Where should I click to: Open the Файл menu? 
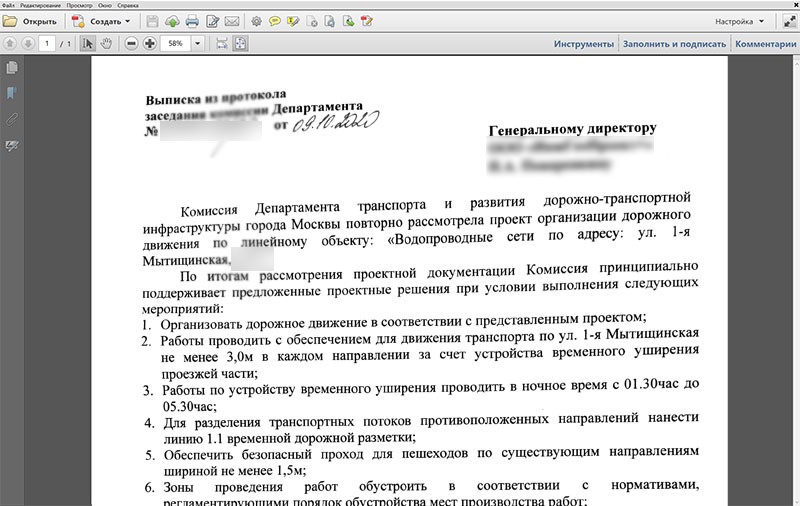[8, 5]
